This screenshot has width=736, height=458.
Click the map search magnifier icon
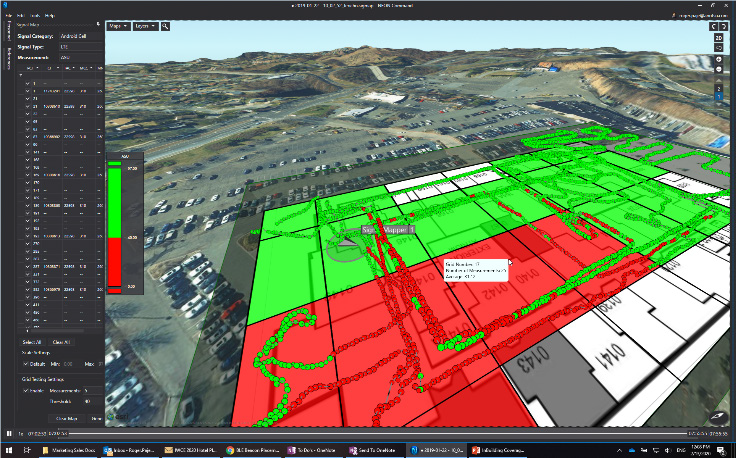(165, 26)
